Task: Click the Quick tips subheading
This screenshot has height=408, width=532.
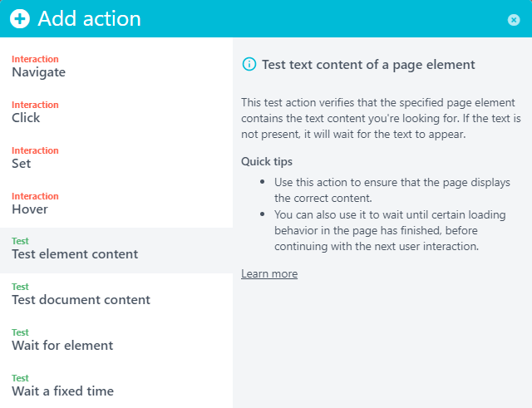Action: [x=267, y=161]
